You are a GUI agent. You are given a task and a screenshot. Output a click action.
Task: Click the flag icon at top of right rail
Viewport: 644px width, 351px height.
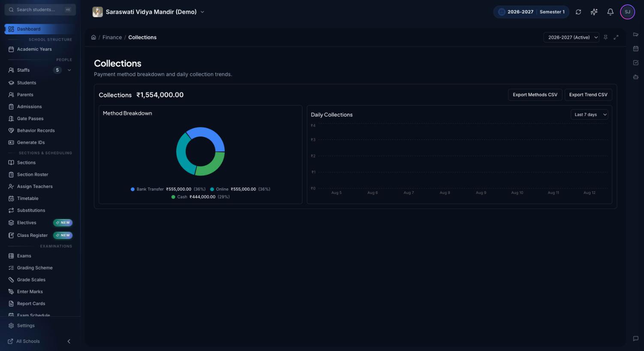[636, 34]
